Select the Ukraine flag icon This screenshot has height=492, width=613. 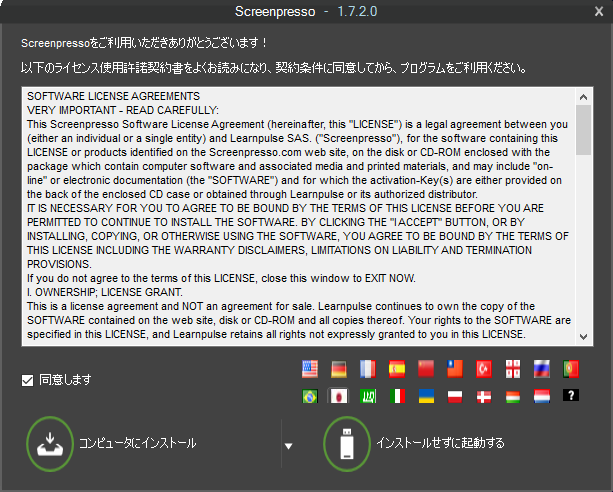tap(426, 396)
